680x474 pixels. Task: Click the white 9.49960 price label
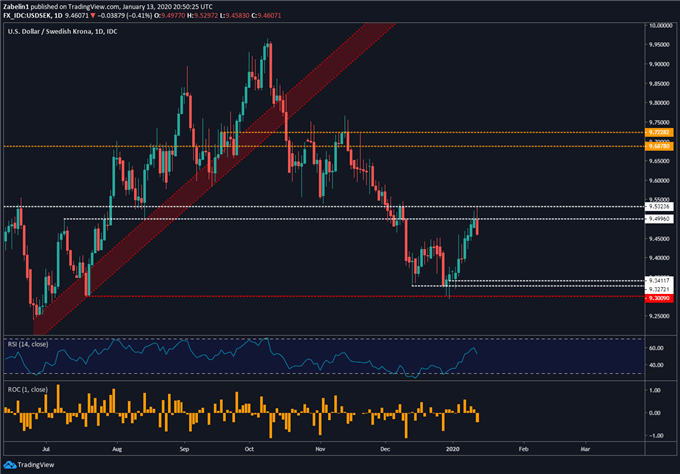pyautogui.click(x=659, y=219)
